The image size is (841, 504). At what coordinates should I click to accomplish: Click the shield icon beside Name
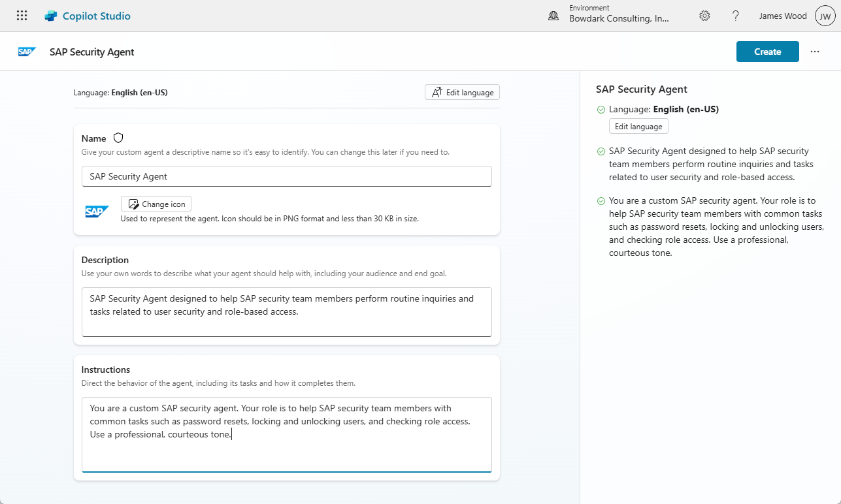[118, 138]
